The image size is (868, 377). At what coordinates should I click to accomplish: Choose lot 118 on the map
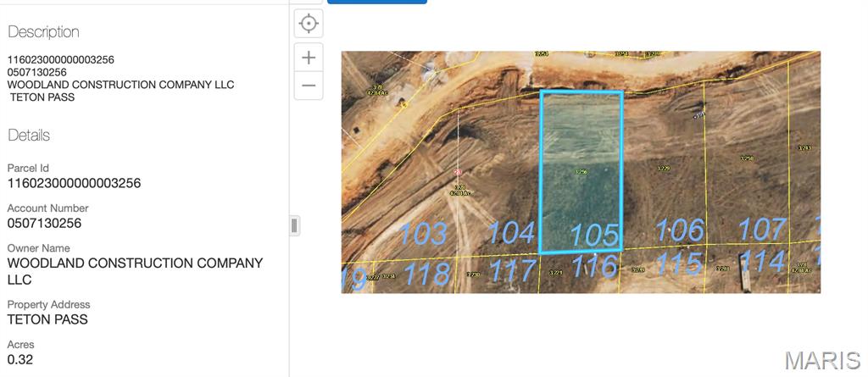tap(426, 274)
